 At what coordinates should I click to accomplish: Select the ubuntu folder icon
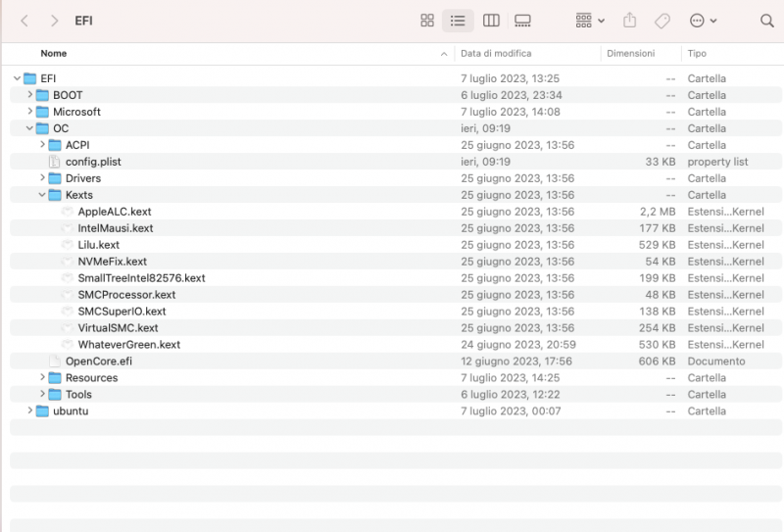[42, 411]
